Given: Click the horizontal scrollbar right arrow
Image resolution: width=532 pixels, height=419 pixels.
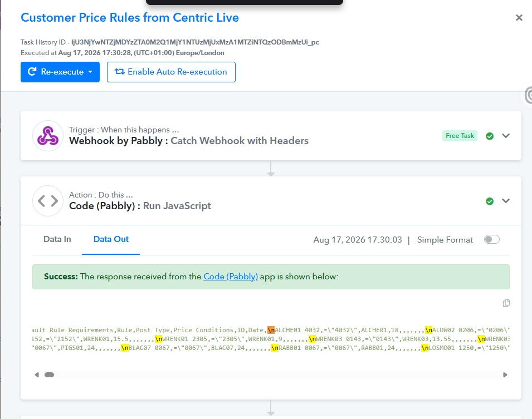Looking at the screenshot, I should [505, 374].
